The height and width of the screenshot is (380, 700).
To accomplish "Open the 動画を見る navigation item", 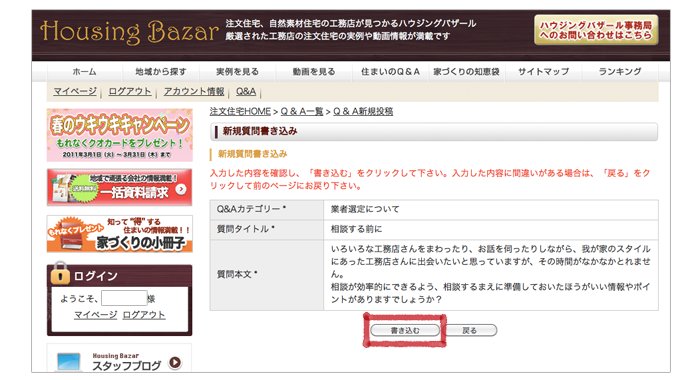I will point(314,71).
